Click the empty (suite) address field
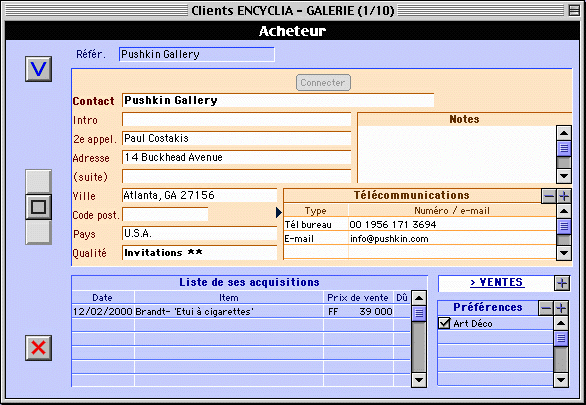The height and width of the screenshot is (405, 586). tap(237, 176)
